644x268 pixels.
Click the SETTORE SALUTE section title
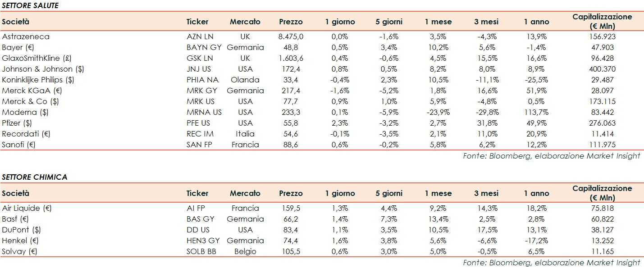[30, 5]
